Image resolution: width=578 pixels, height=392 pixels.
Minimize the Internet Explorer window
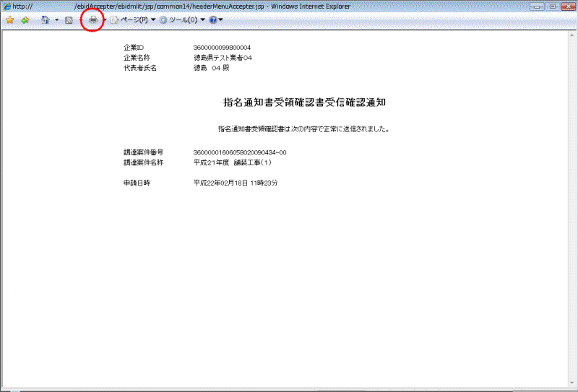pyautogui.click(x=538, y=6)
